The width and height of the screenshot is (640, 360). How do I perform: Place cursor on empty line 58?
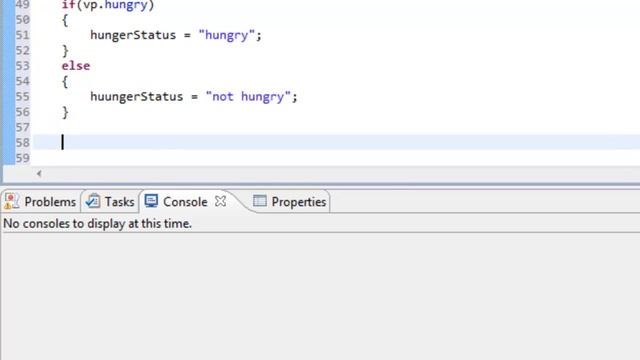(x=336, y=142)
